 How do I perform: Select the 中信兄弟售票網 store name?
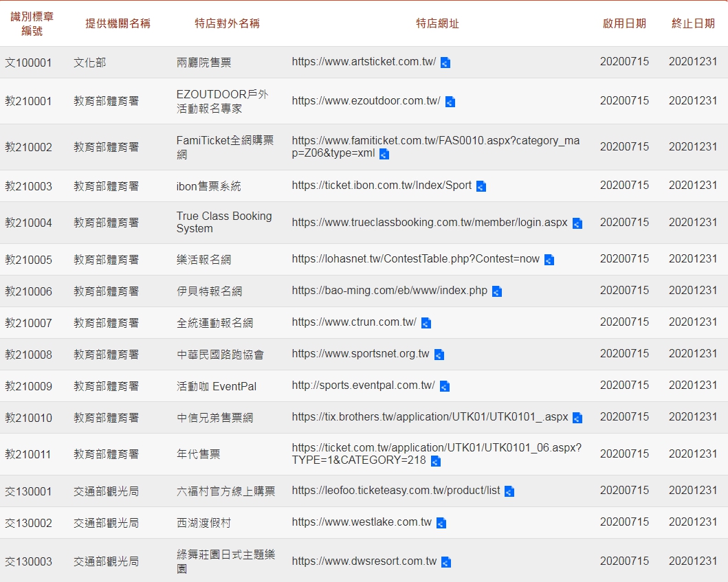[x=215, y=418]
